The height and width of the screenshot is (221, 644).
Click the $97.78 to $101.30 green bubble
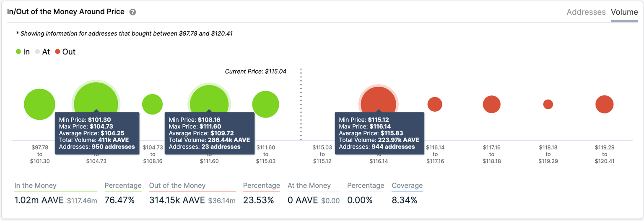[x=39, y=104]
